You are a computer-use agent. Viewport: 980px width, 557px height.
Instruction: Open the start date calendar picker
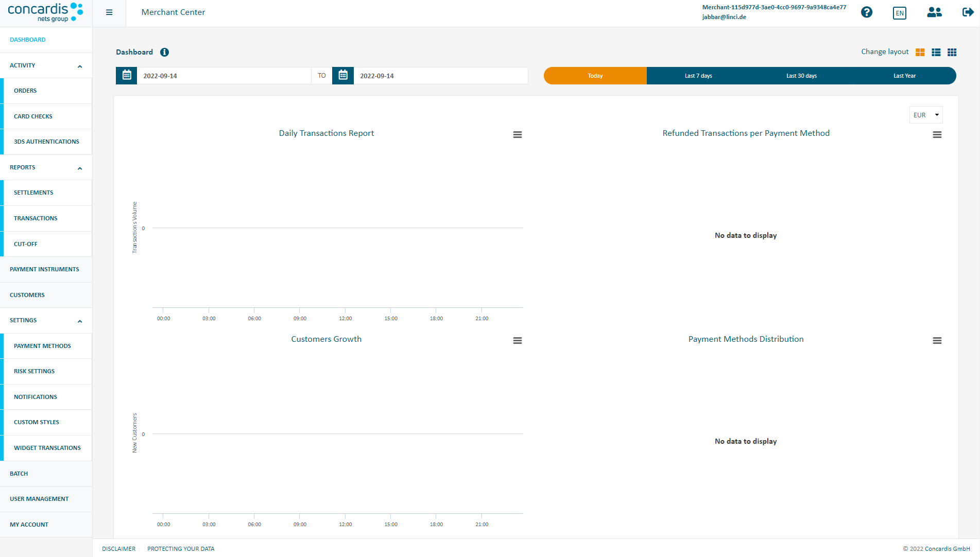(x=127, y=76)
